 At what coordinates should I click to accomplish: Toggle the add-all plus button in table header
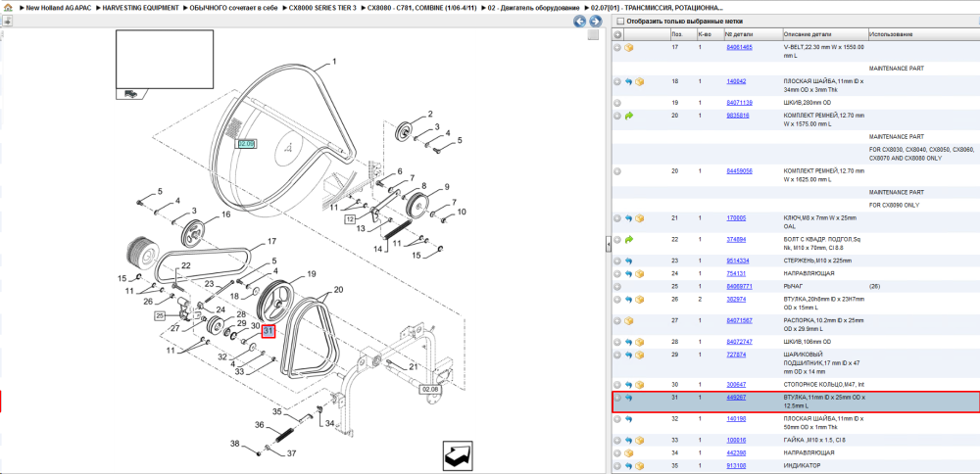coord(616,34)
